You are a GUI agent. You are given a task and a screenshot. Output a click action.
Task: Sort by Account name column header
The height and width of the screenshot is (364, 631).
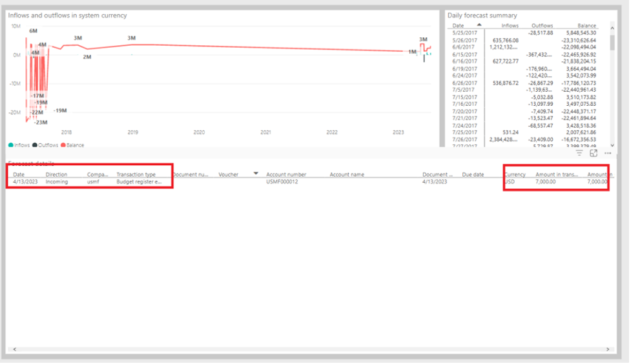pos(347,174)
